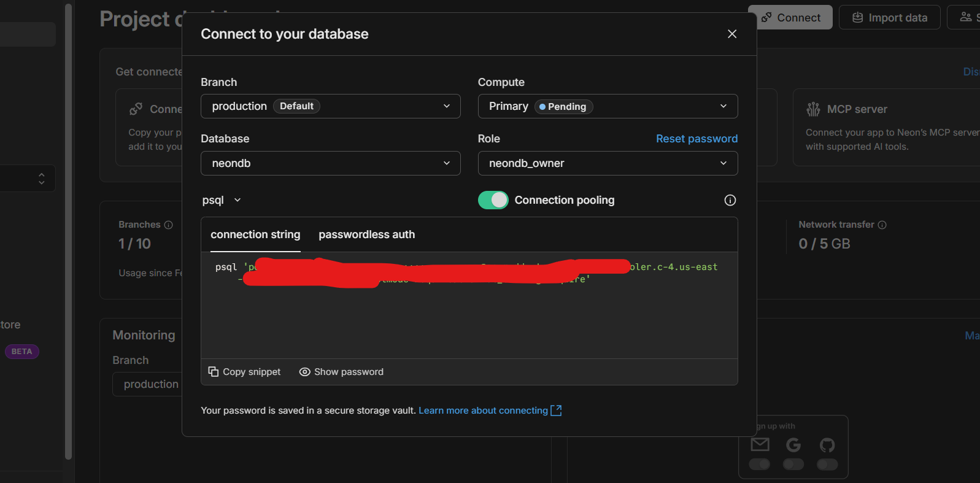Click the sidebar vertical scrollbar
980x483 pixels.
tap(68, 231)
